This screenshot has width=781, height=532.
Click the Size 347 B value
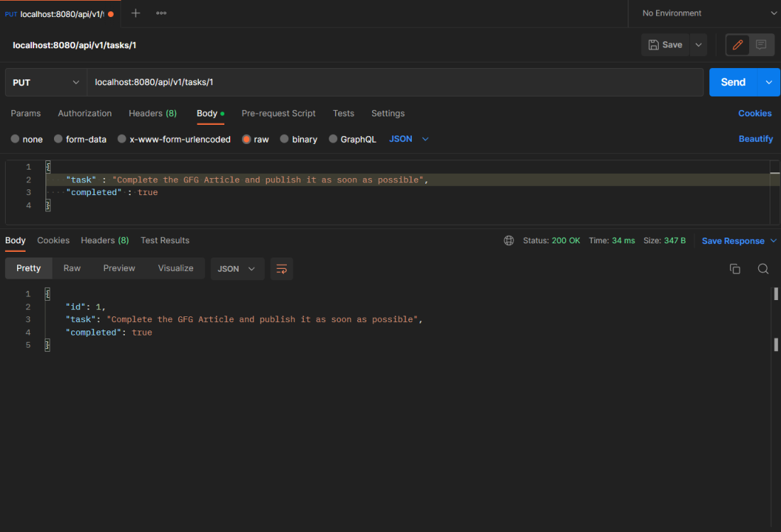click(x=674, y=241)
